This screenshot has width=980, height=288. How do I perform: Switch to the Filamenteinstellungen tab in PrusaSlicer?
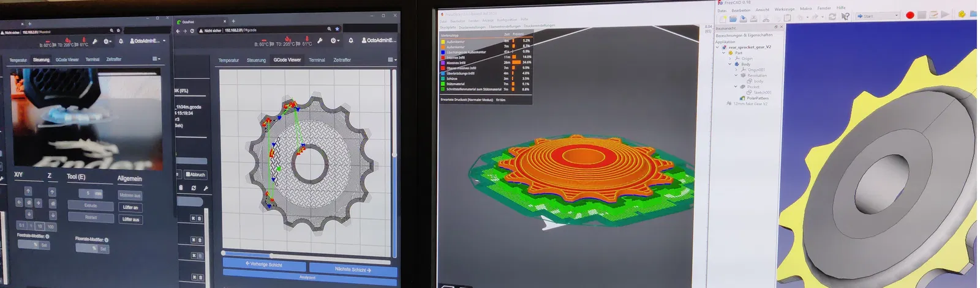click(x=505, y=26)
